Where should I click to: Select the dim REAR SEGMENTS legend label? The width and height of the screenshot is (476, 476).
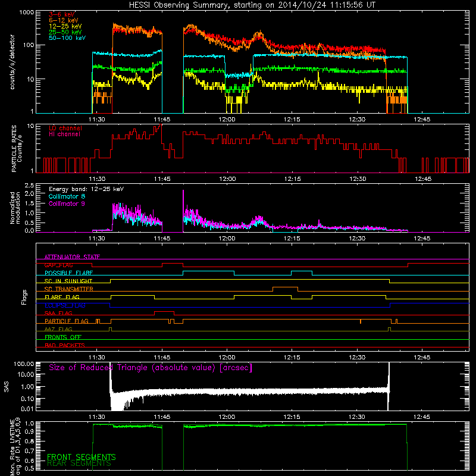coord(79,464)
